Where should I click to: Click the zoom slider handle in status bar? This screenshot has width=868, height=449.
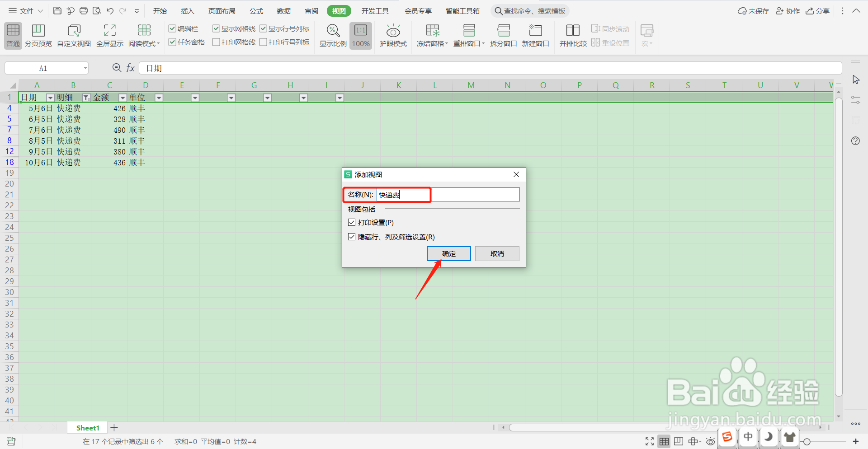[x=807, y=441]
